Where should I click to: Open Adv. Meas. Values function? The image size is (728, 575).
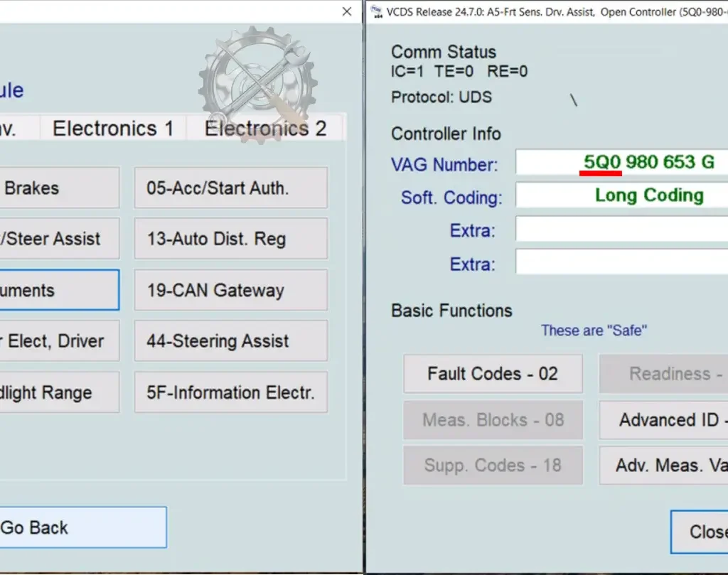click(663, 466)
